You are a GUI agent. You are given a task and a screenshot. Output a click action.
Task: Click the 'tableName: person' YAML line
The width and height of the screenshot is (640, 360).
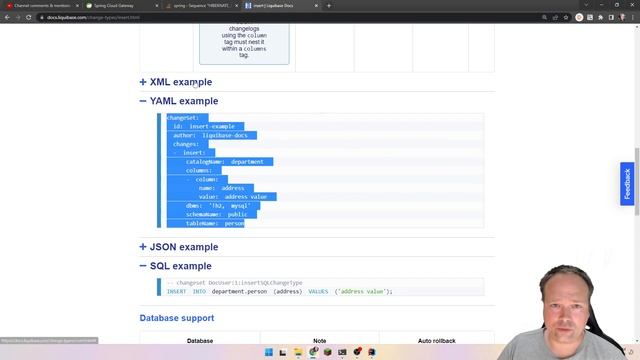[215, 224]
